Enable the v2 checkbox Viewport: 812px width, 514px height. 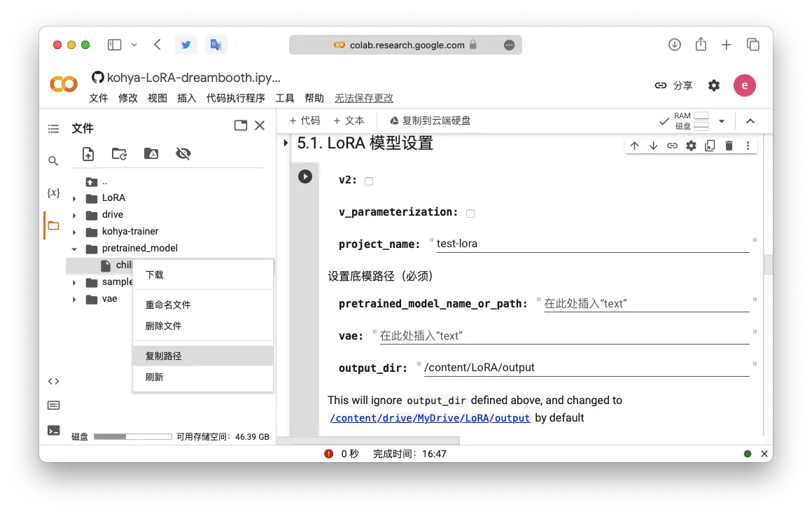pyautogui.click(x=369, y=181)
